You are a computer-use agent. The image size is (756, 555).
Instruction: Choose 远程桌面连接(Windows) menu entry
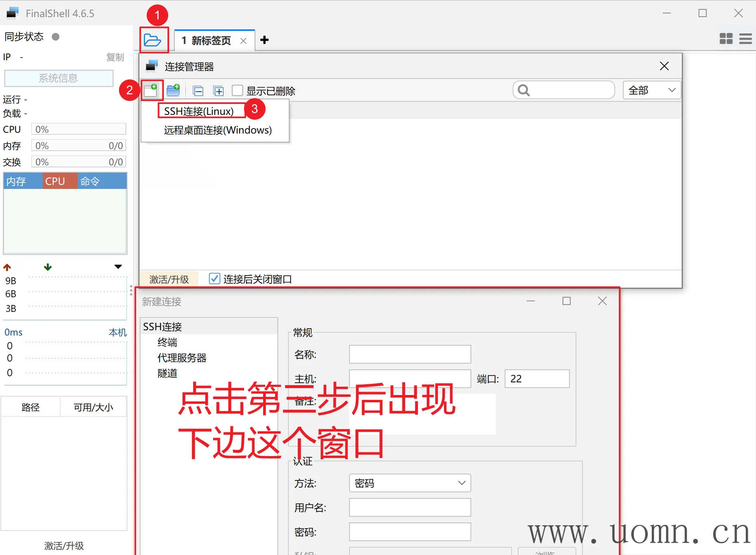click(x=218, y=130)
